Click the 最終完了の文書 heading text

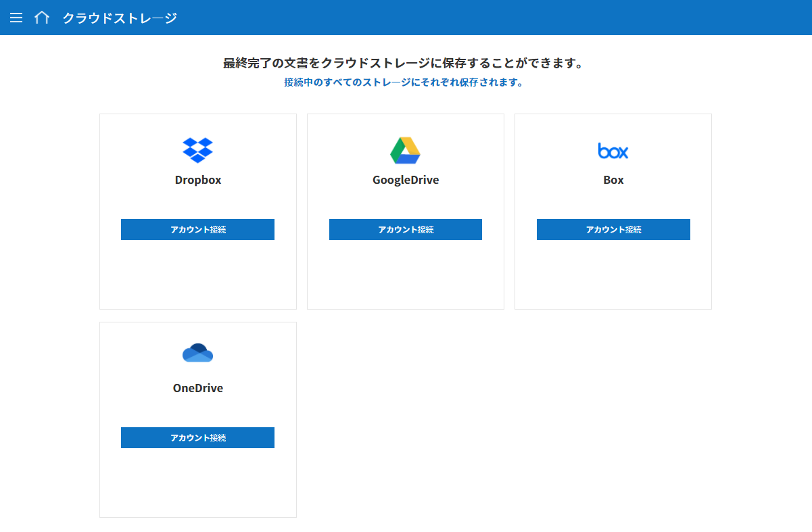(x=404, y=64)
